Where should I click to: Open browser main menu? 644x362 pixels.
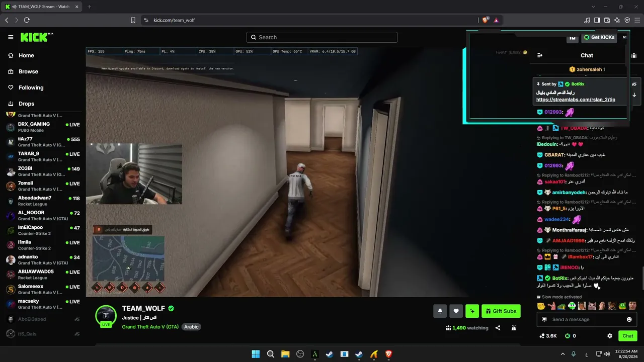click(x=637, y=20)
